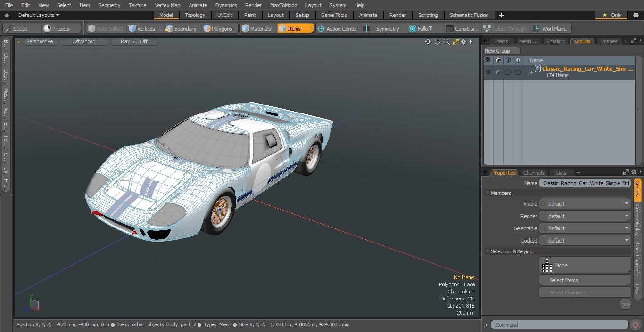Screen dimensions: 644x332
Task: Expand the Properties panel with maximize icon
Action: pyautogui.click(x=626, y=172)
